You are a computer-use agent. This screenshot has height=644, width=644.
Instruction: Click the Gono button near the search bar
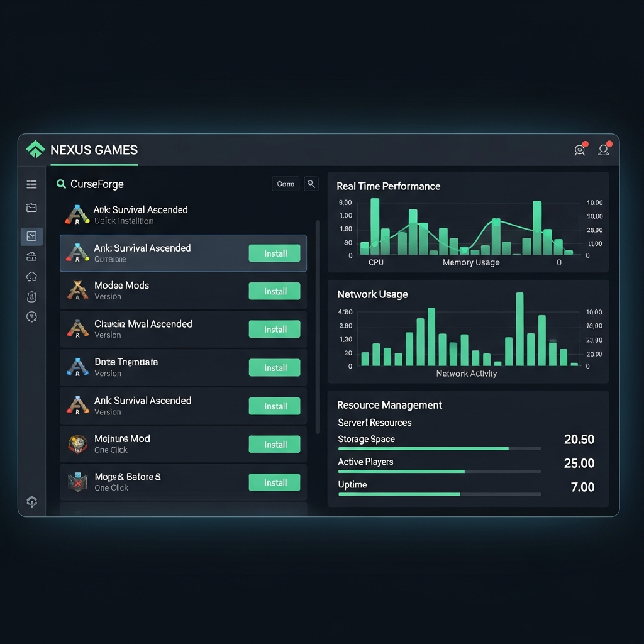tap(286, 184)
